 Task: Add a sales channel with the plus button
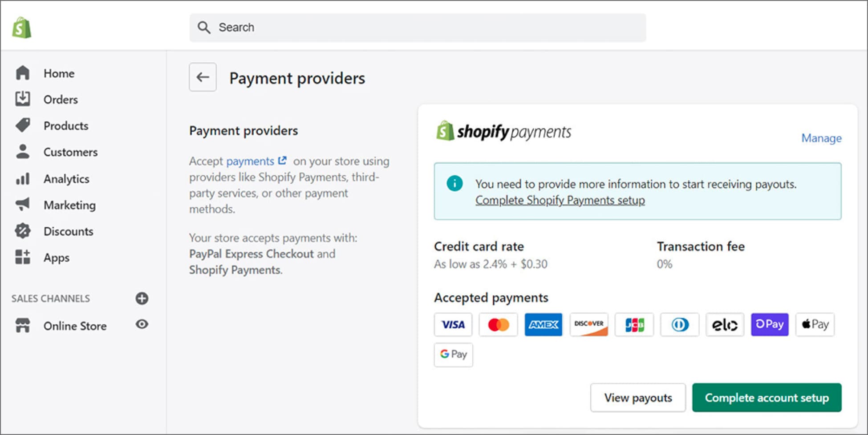click(142, 298)
